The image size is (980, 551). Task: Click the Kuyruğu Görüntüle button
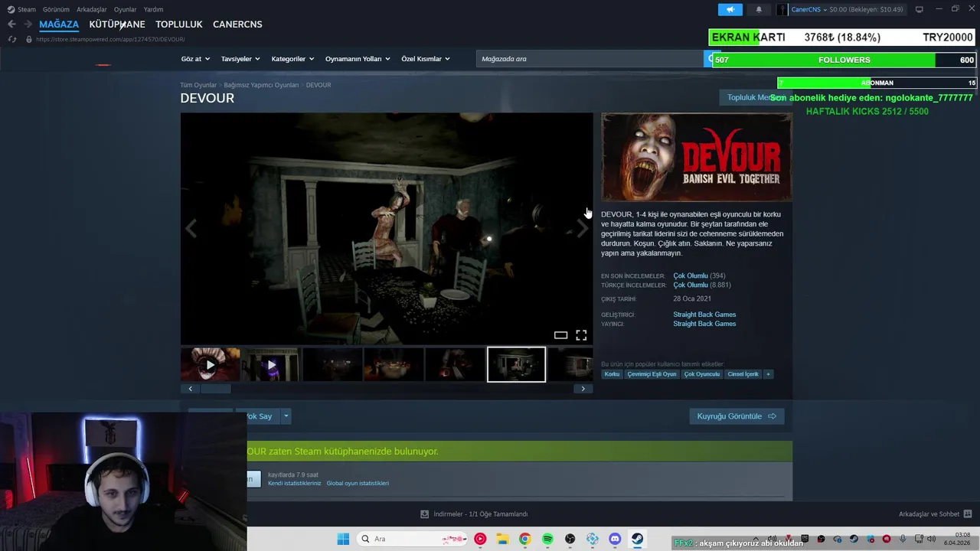737,416
